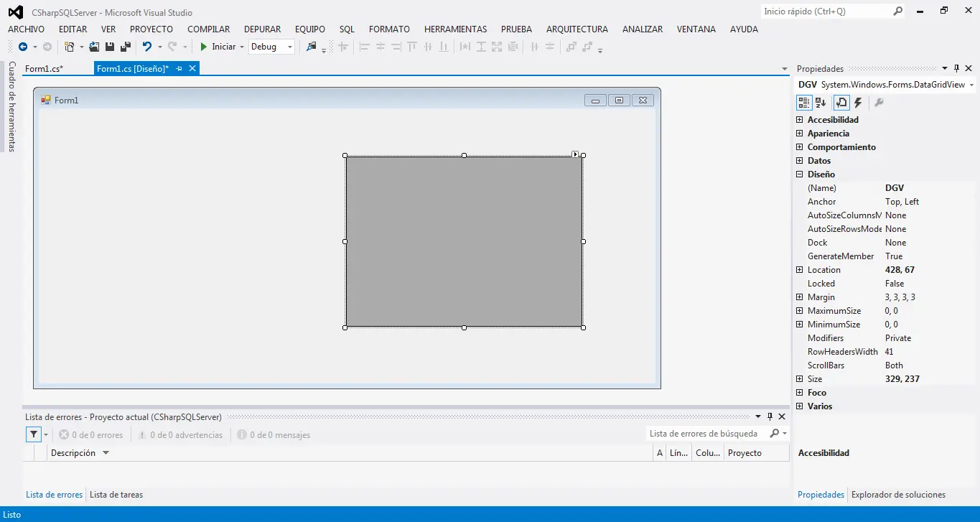Click the Bring to Front layout icon
980x522 pixels.
click(x=571, y=47)
